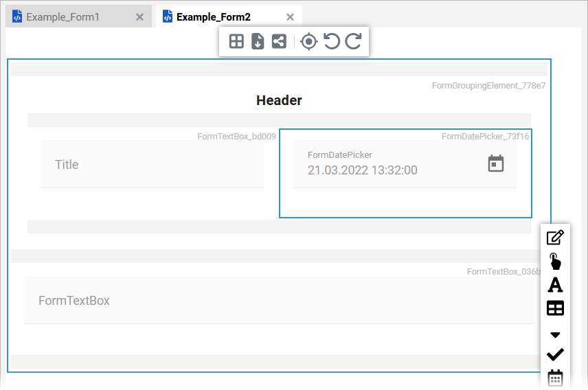Open the calendar in FormDatePicker
The width and height of the screenshot is (588, 390).
496,163
